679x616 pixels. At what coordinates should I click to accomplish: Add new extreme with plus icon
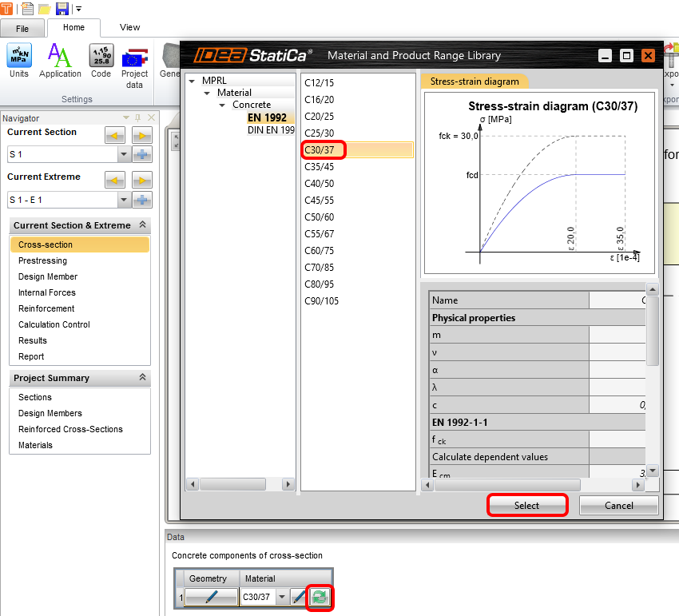click(142, 200)
